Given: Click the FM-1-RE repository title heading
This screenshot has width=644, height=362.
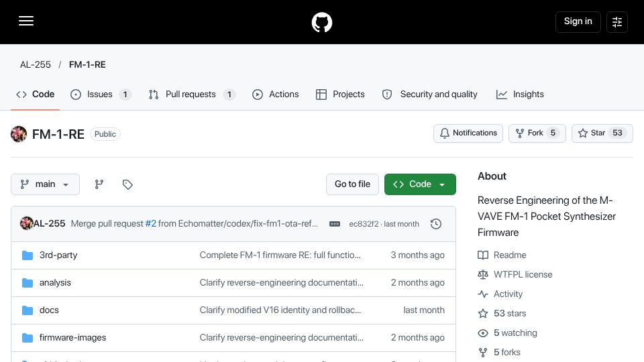Looking at the screenshot, I should coord(58,134).
